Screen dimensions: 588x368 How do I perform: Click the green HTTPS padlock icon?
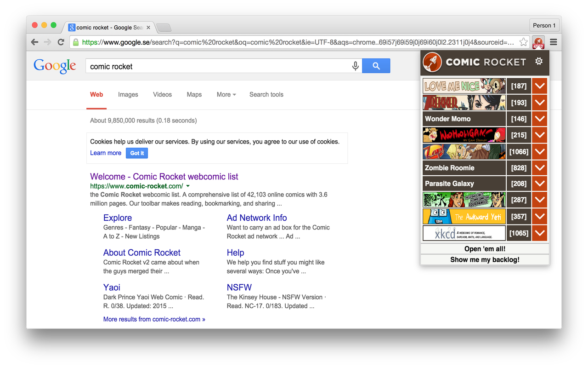[76, 42]
